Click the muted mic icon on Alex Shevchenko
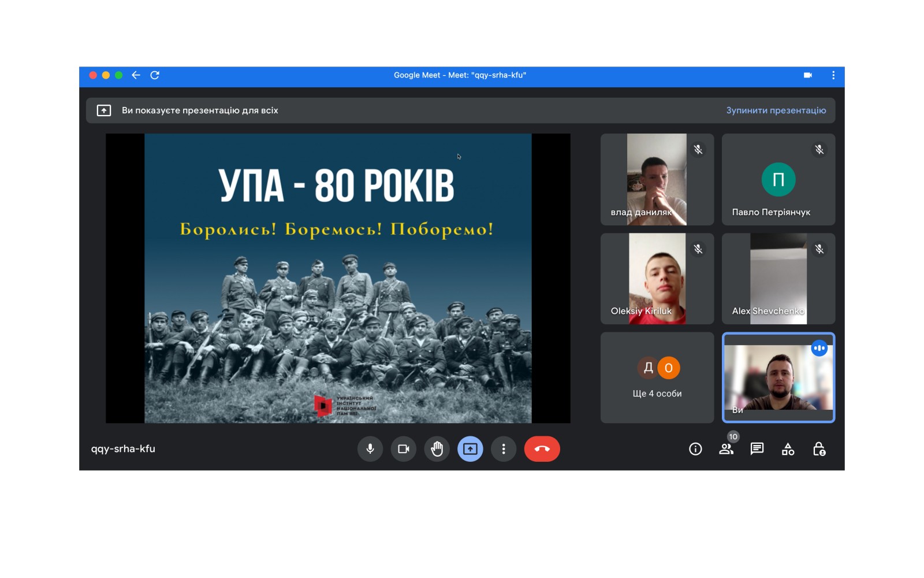Viewport: 924px width, 578px height. 819,249
